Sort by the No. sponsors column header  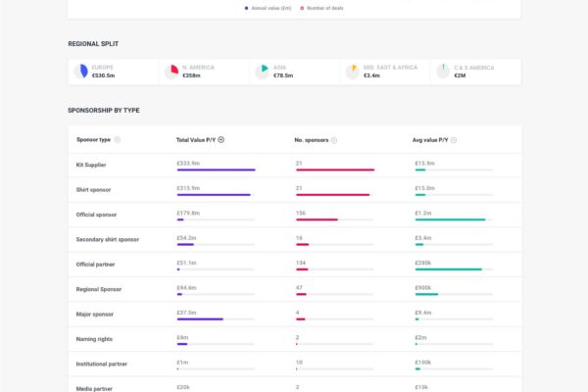(x=311, y=140)
